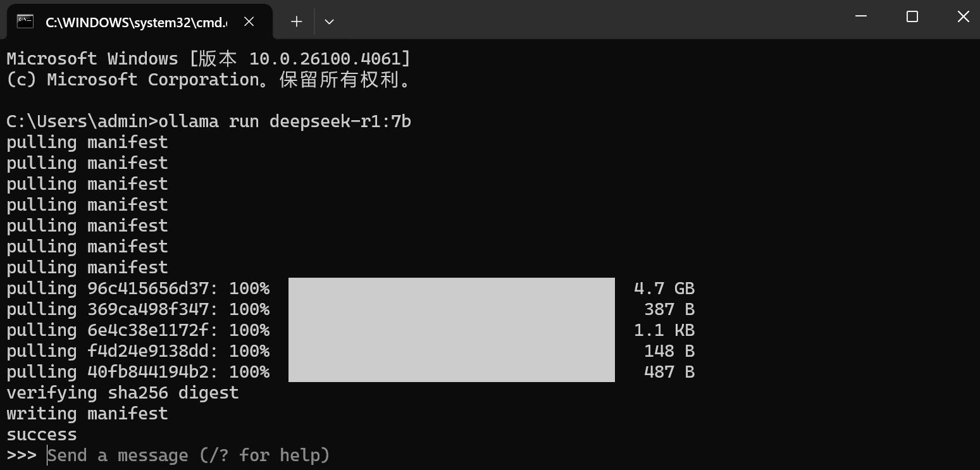
Task: Click the 4.7 GB size label
Action: [x=664, y=288]
